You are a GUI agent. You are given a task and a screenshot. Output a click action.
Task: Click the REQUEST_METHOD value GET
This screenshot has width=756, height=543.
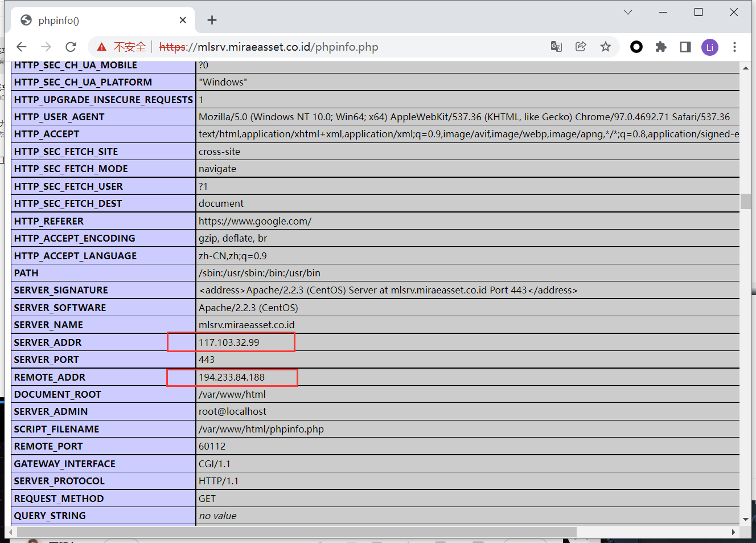207,499
